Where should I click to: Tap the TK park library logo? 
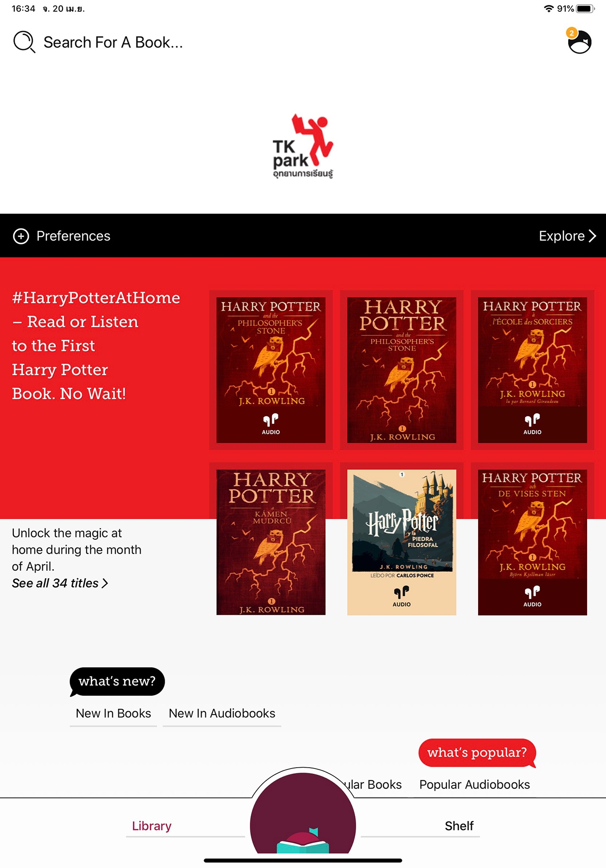[303, 146]
